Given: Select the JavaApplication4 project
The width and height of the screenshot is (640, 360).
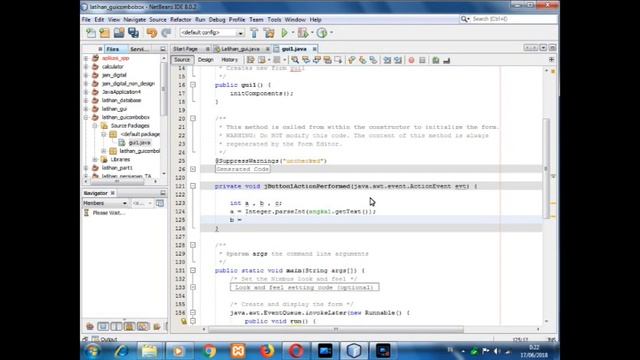Looking at the screenshot, I should pyautogui.click(x=121, y=92).
